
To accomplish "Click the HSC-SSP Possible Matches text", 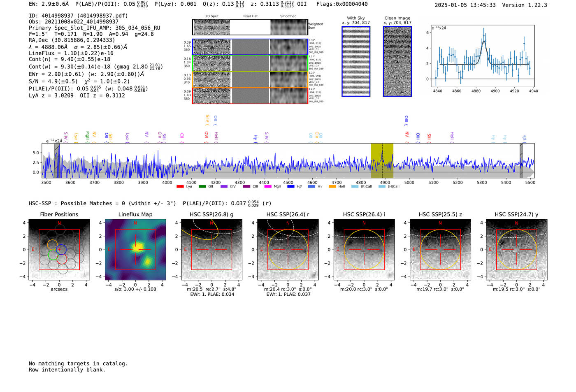I will (x=102, y=203).
